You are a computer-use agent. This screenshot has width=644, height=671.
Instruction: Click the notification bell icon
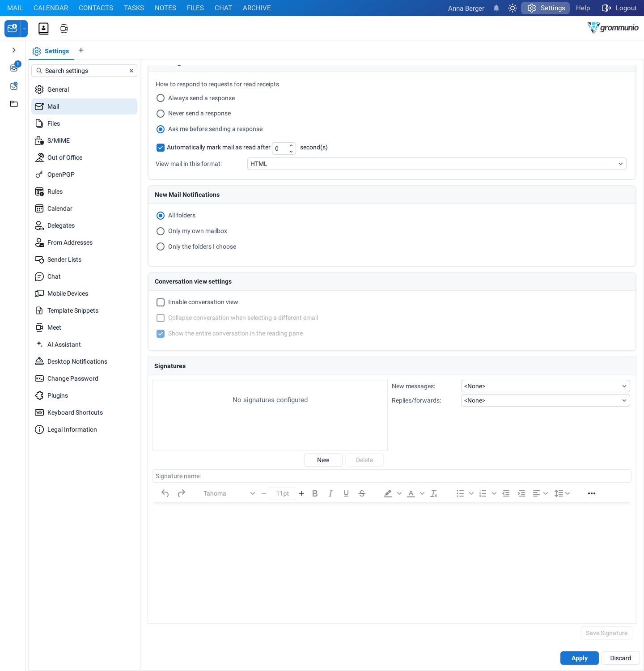tap(496, 8)
